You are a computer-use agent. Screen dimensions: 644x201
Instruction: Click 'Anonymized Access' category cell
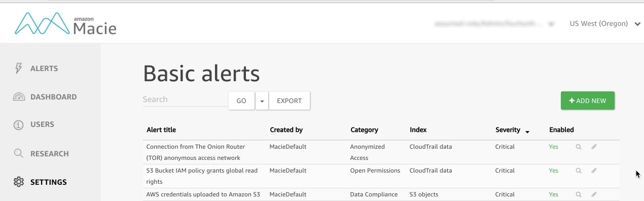click(367, 152)
